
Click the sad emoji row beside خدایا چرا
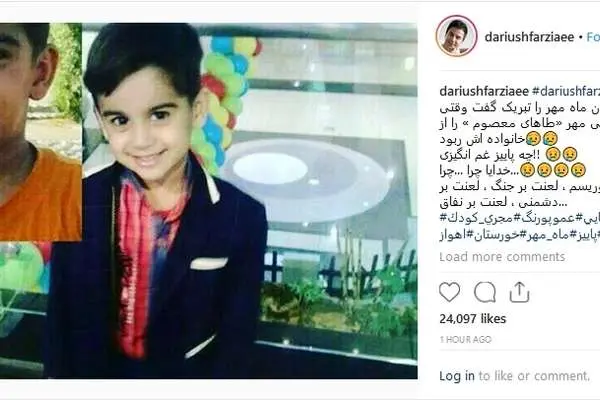[x=553, y=170]
